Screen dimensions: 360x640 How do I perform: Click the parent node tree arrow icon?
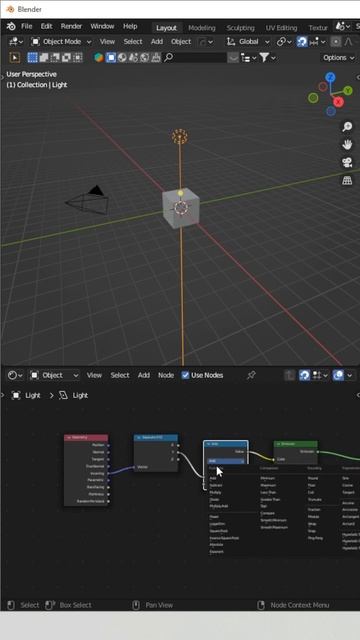point(289,375)
